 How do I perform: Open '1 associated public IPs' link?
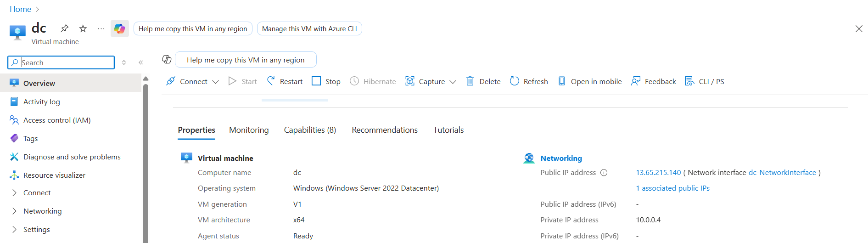coord(672,188)
